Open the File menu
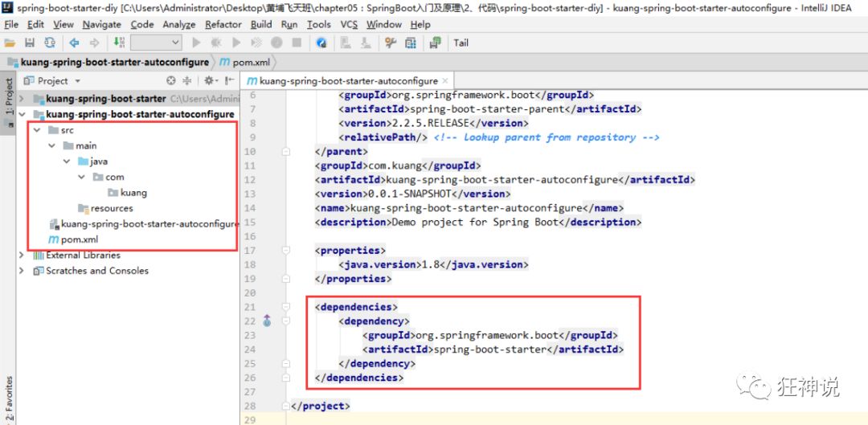The image size is (868, 425). [x=11, y=24]
